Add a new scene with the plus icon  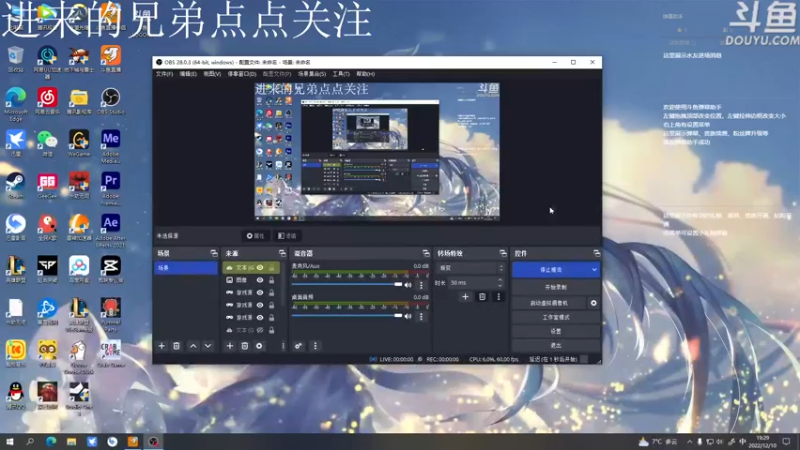coord(162,346)
